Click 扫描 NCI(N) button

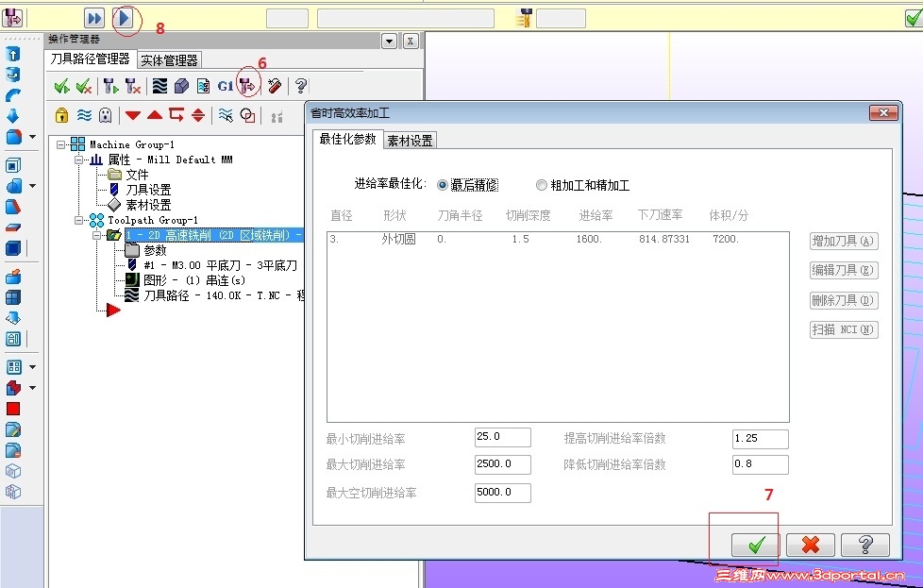coord(844,329)
